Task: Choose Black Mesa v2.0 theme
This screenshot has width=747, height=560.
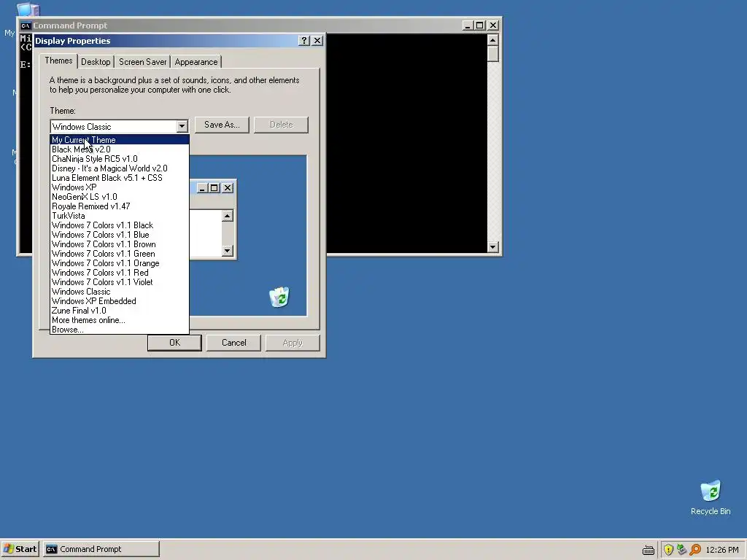Action: pos(120,149)
